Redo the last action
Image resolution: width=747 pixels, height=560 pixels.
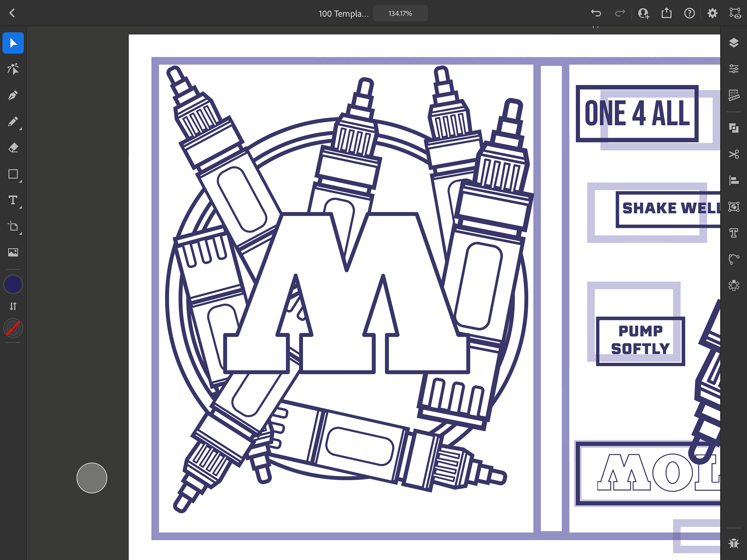coord(620,13)
